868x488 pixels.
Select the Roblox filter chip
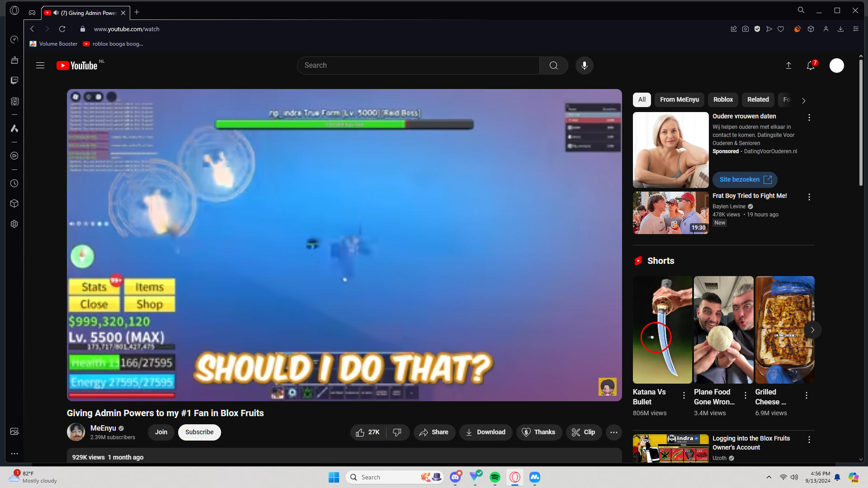pos(723,100)
